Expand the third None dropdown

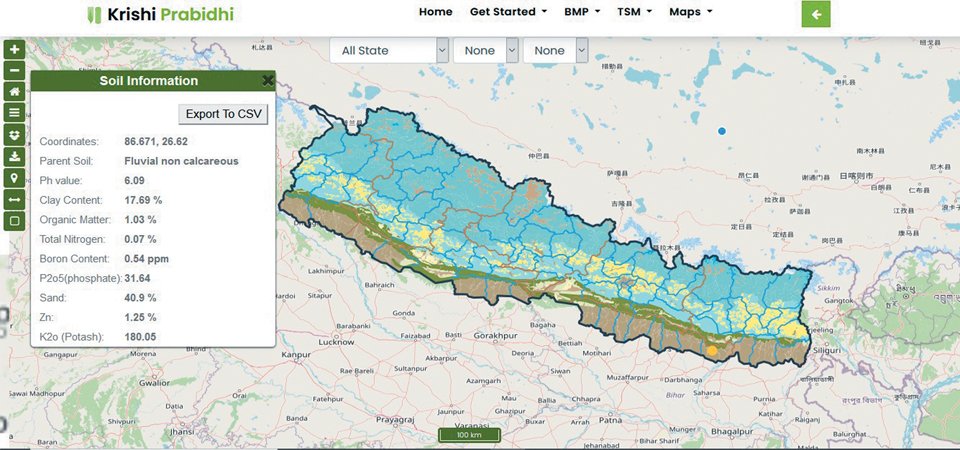click(554, 50)
